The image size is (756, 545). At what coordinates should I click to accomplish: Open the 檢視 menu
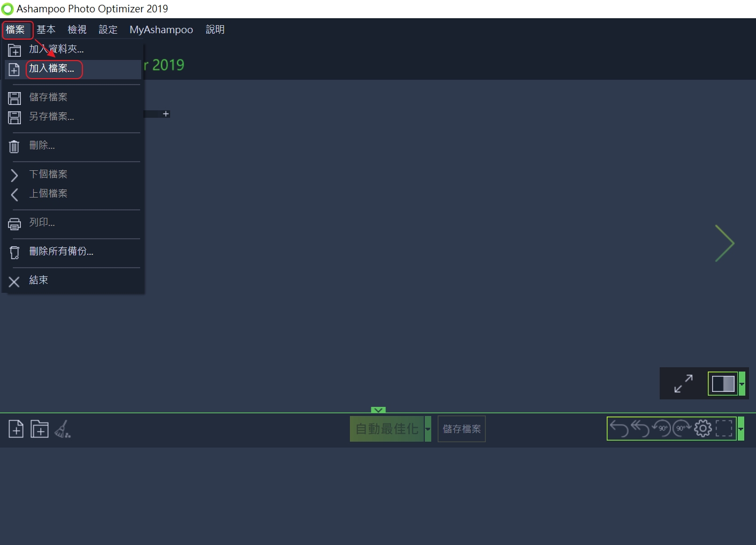pos(77,30)
